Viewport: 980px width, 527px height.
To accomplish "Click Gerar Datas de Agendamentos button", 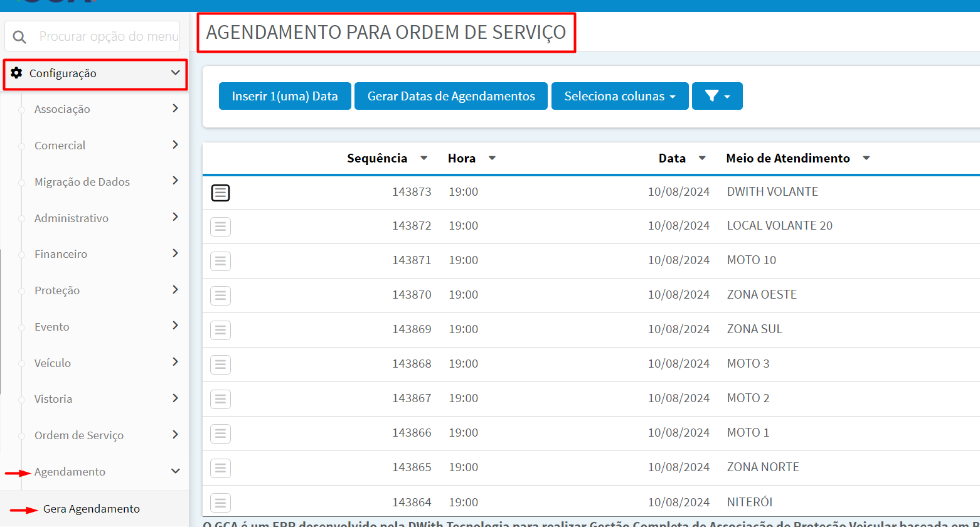I will pyautogui.click(x=451, y=96).
